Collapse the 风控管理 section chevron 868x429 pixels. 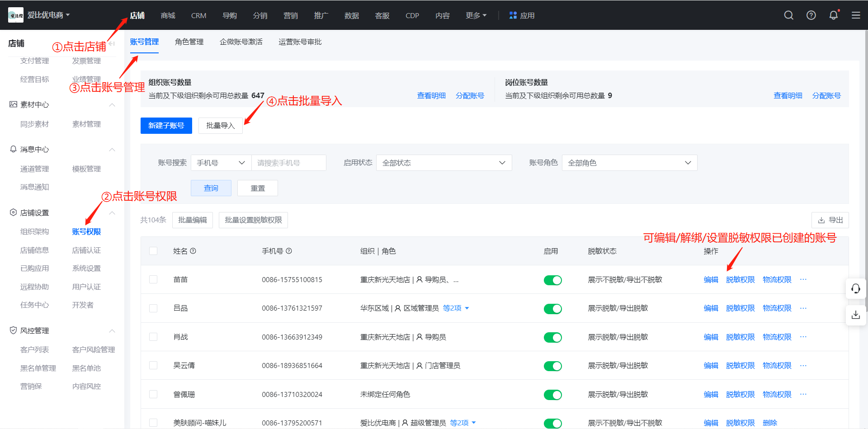(112, 331)
